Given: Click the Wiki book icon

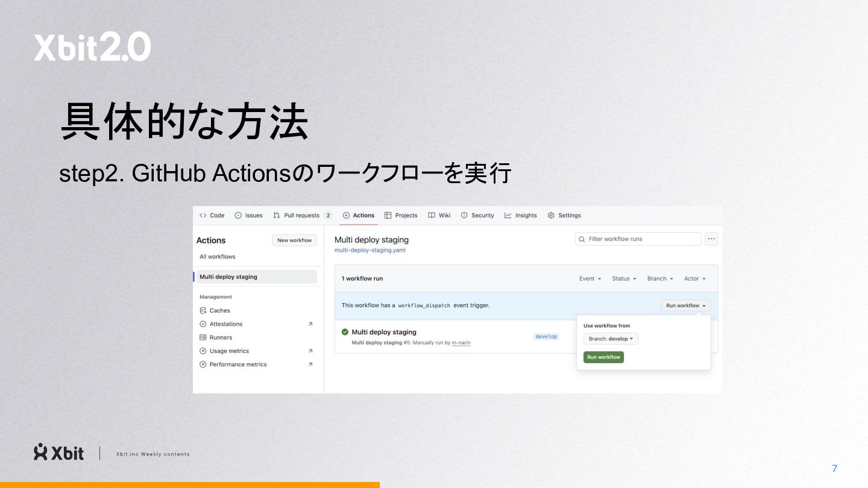Looking at the screenshot, I should 432,215.
